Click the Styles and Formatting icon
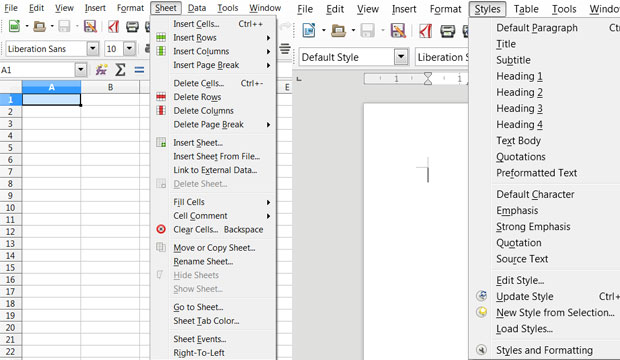620x360 pixels. click(x=481, y=350)
